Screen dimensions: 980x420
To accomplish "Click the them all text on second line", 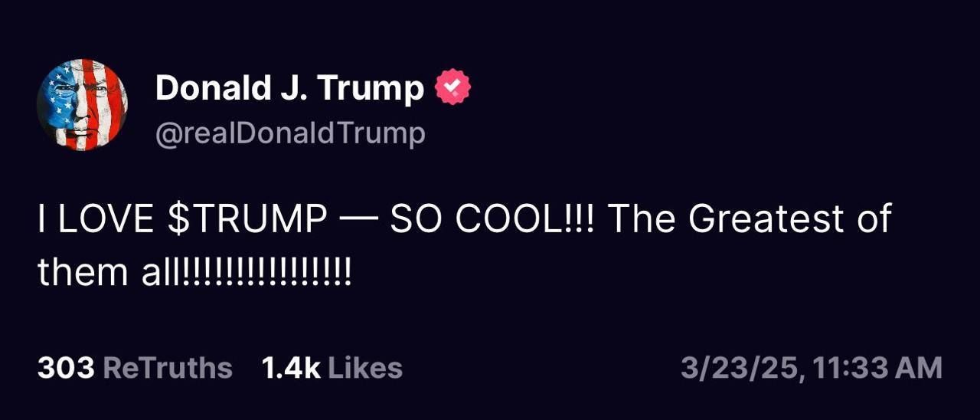I will coord(106,272).
